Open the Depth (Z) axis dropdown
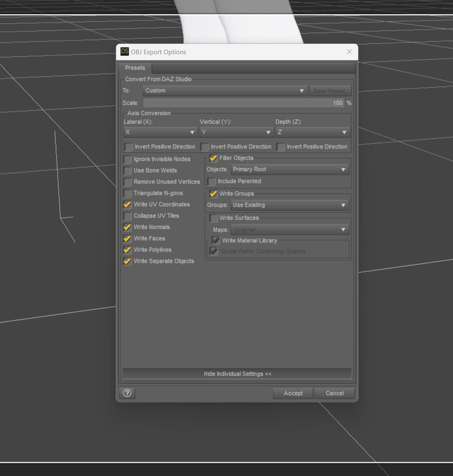 click(312, 132)
